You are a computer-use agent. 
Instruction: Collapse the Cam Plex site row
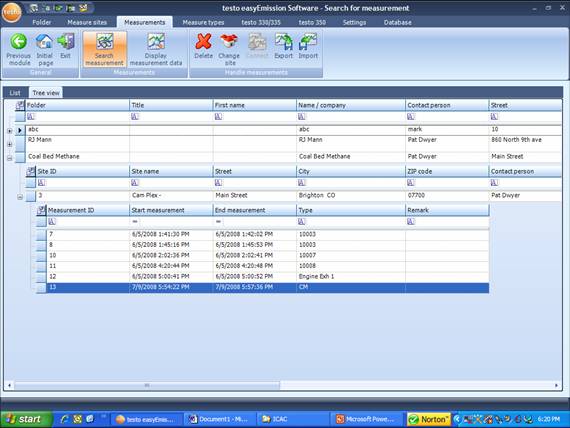(x=20, y=197)
